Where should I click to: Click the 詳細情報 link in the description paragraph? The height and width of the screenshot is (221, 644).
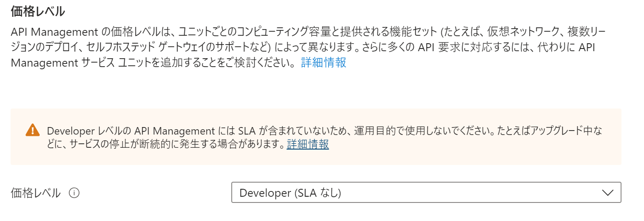point(324,63)
